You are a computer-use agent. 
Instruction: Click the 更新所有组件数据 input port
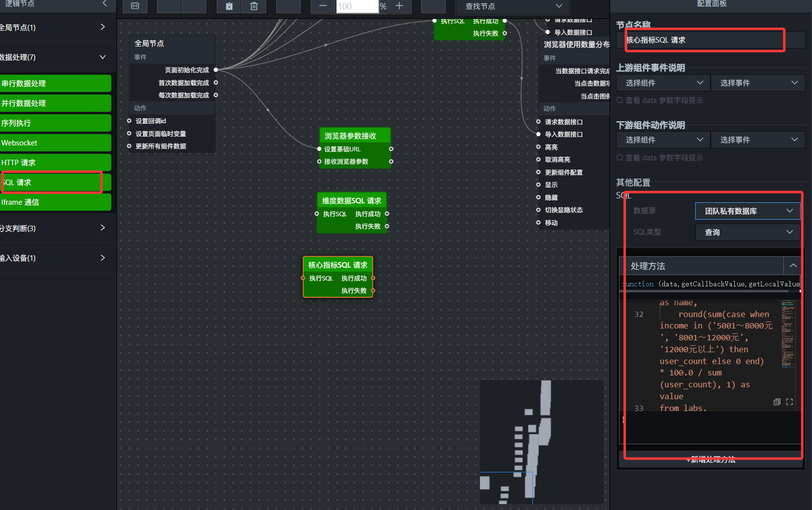129,146
